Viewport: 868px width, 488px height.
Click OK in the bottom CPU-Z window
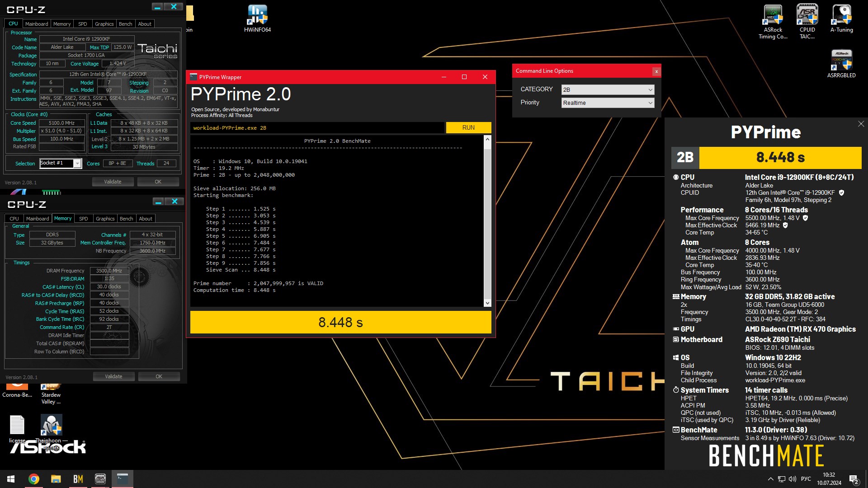pos(159,376)
